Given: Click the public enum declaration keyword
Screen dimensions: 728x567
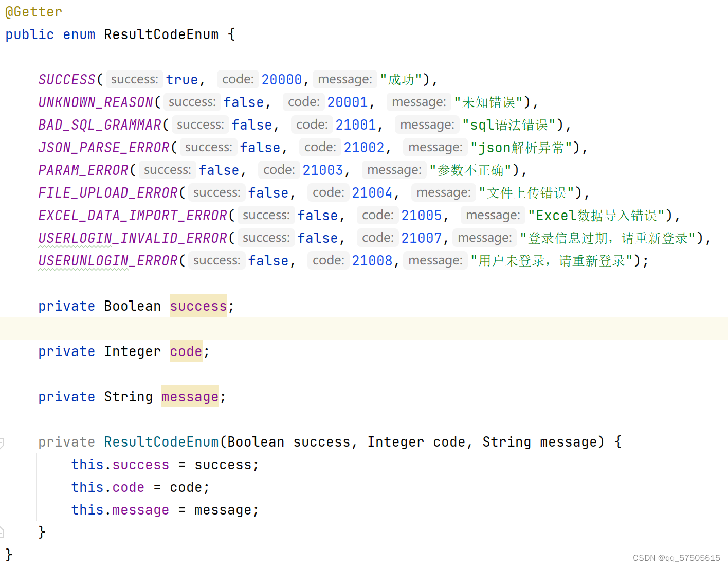Looking at the screenshot, I should [29, 34].
